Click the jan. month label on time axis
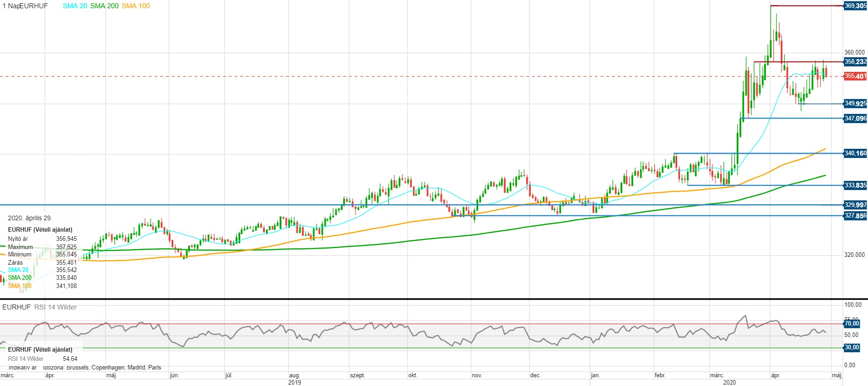Viewport: 868px width, 386px height. click(x=595, y=375)
